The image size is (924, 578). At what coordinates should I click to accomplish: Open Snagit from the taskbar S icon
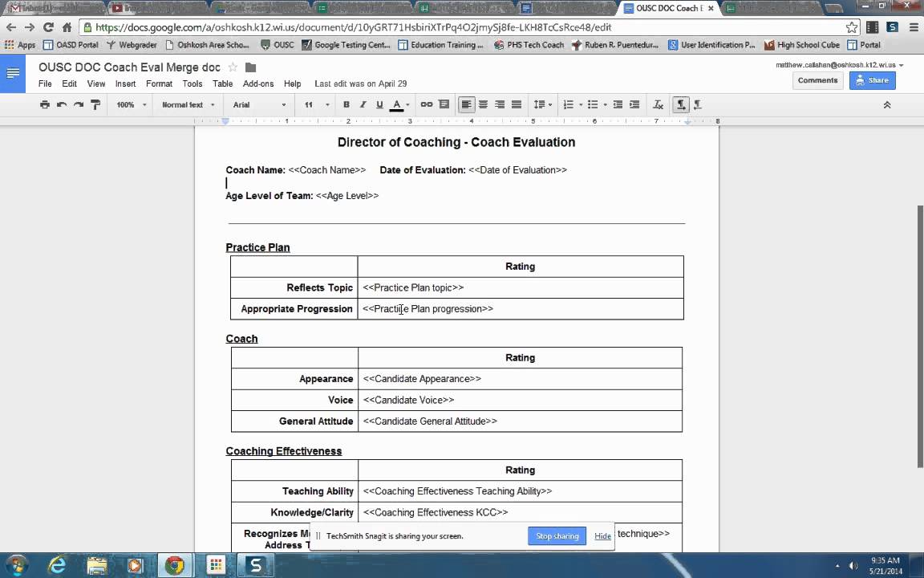256,566
